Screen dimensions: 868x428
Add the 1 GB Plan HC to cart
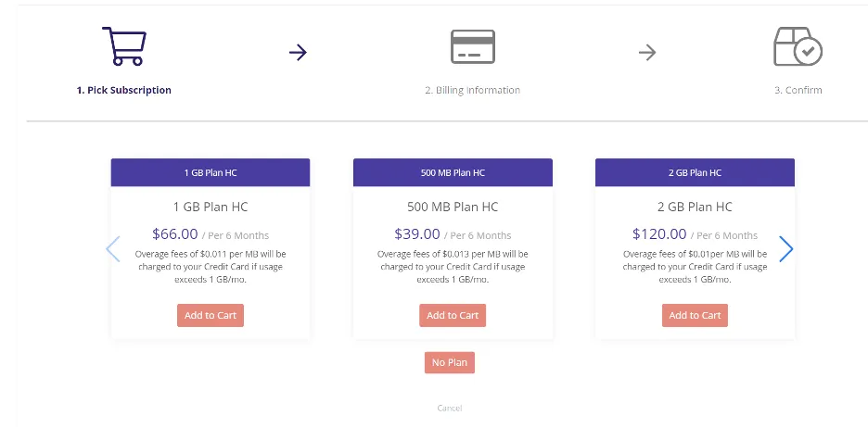[x=211, y=315]
